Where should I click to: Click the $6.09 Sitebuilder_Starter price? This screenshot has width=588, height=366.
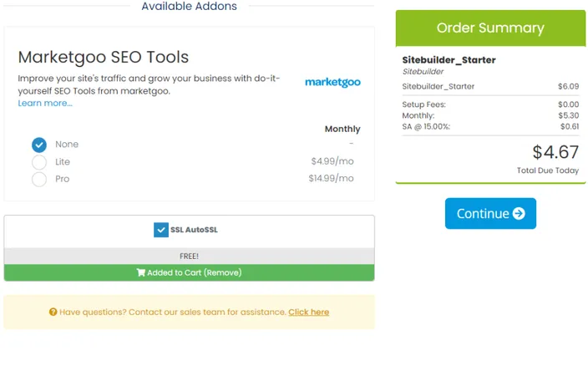point(568,86)
